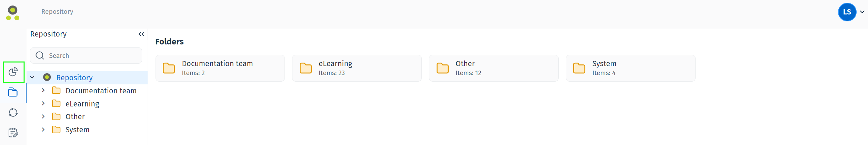The image size is (868, 145).
Task: Click the search magnifier icon
Action: [x=40, y=56]
